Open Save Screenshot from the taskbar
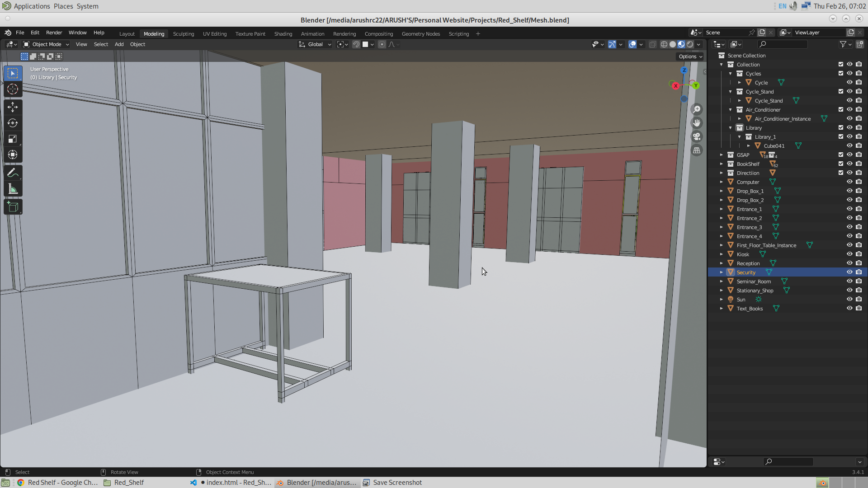This screenshot has width=868, height=488. point(392,482)
